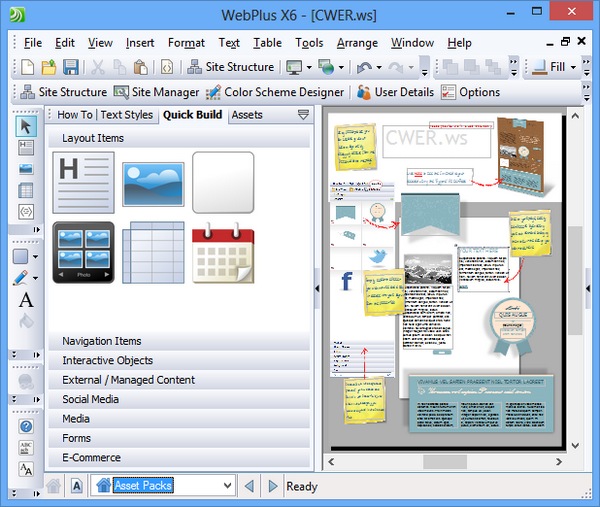Click the spell check ABC icon
This screenshot has width=600, height=507.
tap(26, 448)
